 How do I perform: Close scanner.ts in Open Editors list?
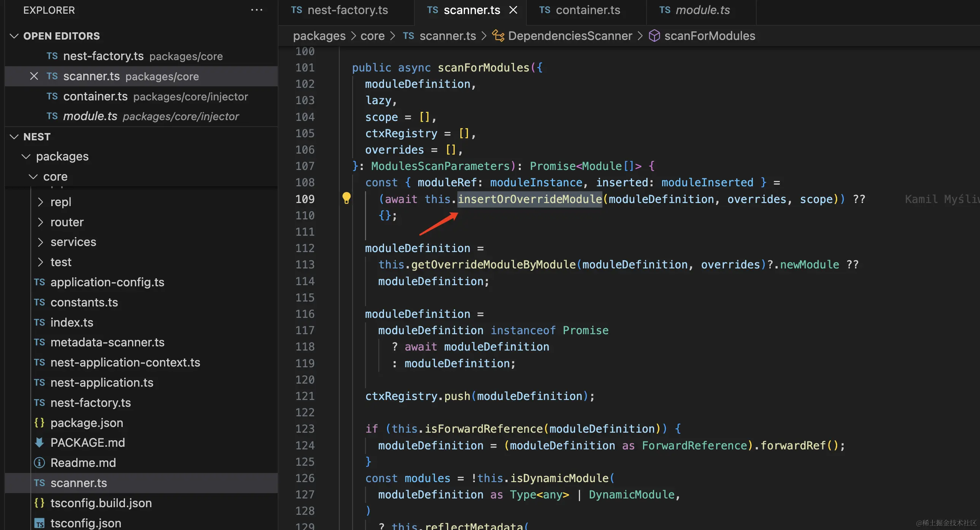[34, 76]
